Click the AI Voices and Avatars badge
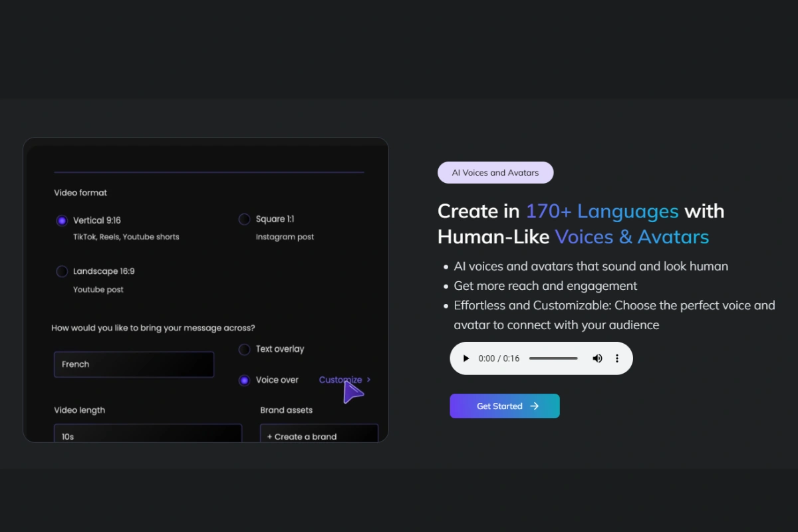This screenshot has height=532, width=798. [495, 173]
